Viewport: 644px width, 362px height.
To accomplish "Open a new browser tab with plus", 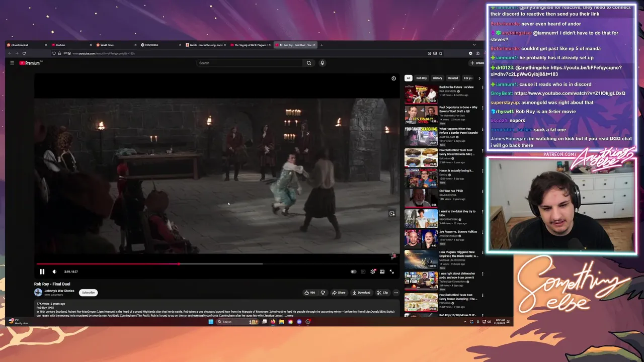I will point(322,45).
